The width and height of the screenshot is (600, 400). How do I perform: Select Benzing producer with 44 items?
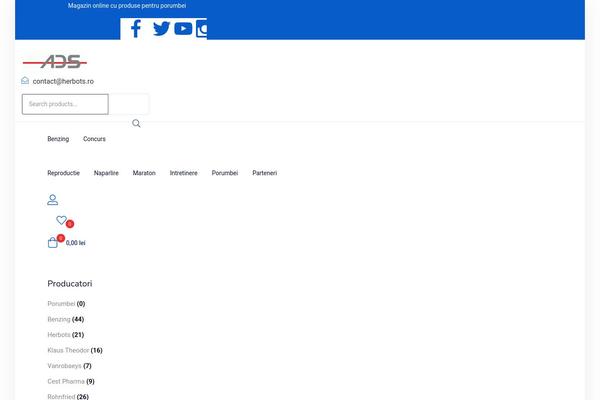(x=59, y=319)
